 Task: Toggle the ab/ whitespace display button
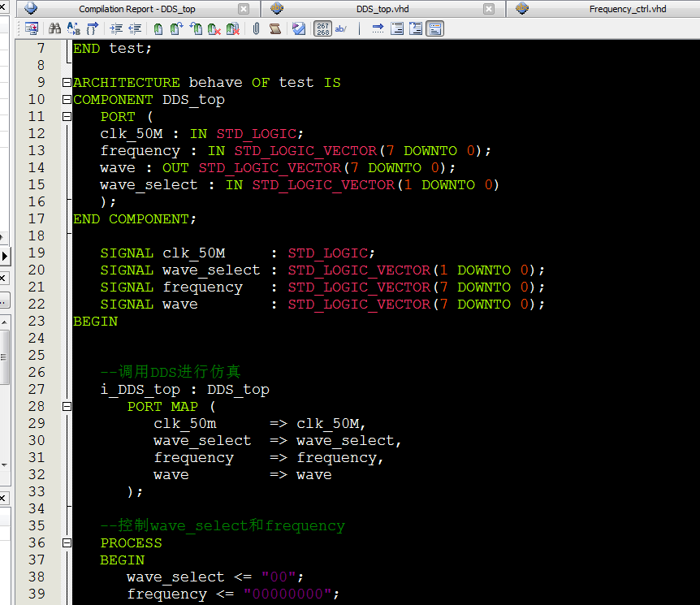click(341, 29)
